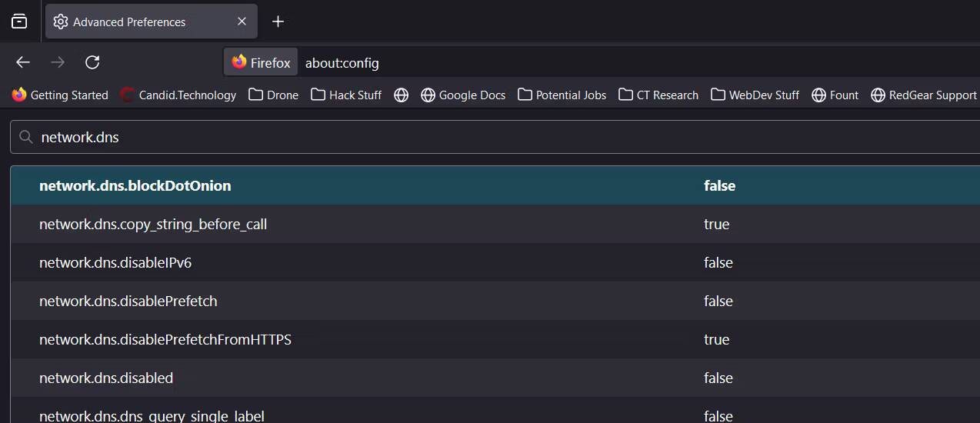Open the Candid.Technology bookmark
Screen dimensions: 980x423
[178, 95]
